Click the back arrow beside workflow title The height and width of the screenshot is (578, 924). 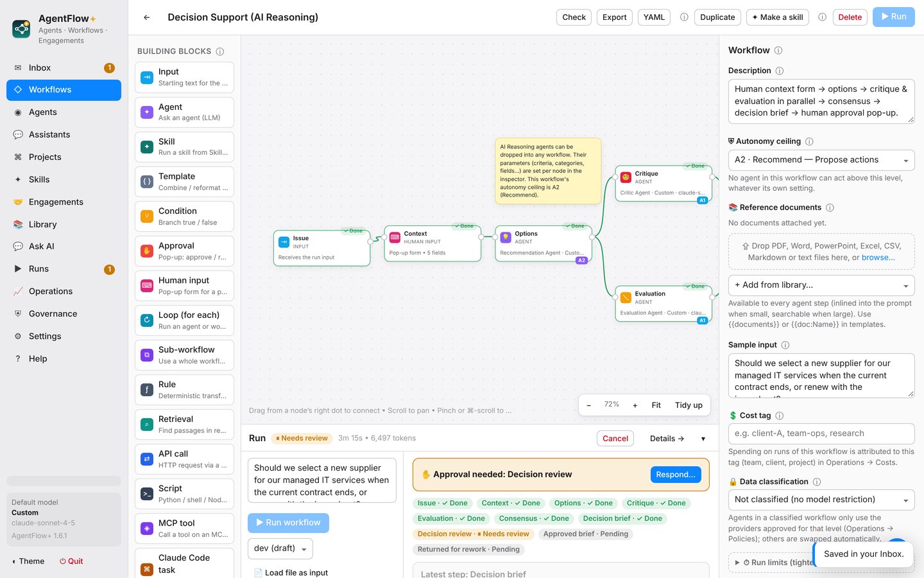(147, 17)
